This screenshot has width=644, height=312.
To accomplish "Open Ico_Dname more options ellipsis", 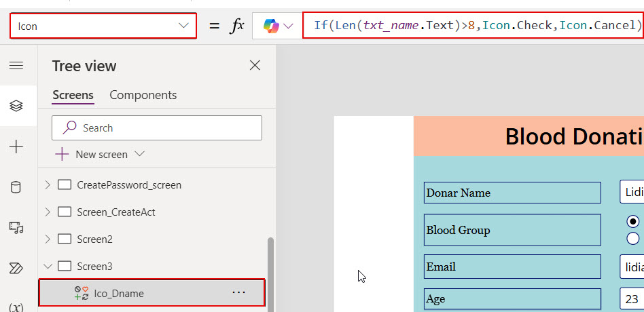I will (238, 292).
